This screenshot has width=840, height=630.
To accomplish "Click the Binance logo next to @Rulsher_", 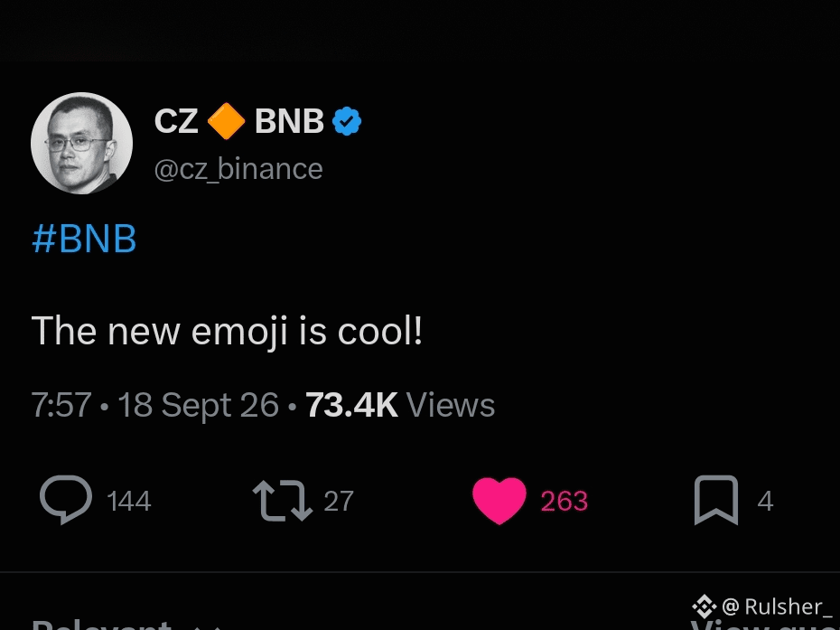I will 704,606.
